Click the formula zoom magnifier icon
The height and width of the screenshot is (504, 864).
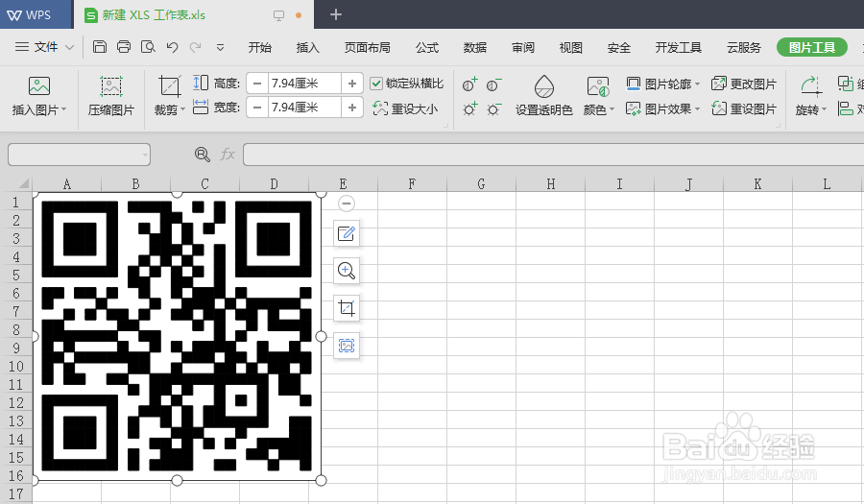coord(203,155)
